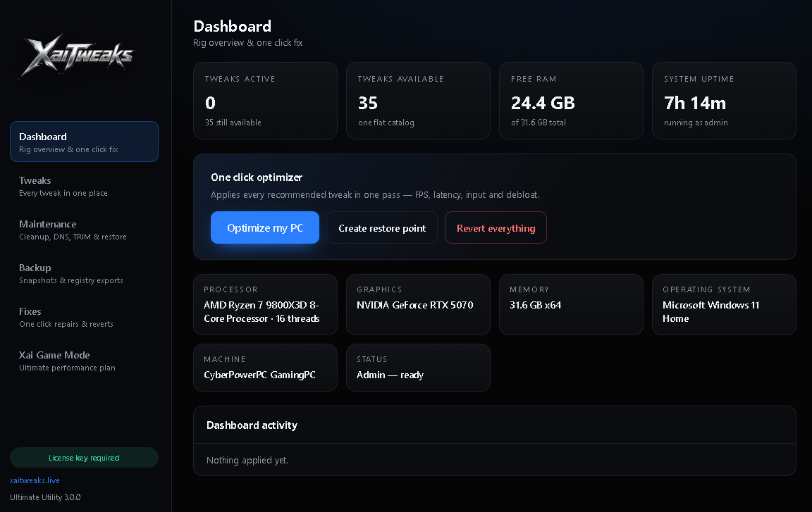Click the XaiTweaks logo
Screen dimensions: 812x512
[77, 56]
